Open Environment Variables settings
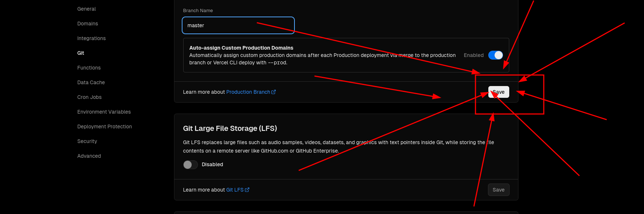Screen dimensions: 644x214 pos(104,112)
